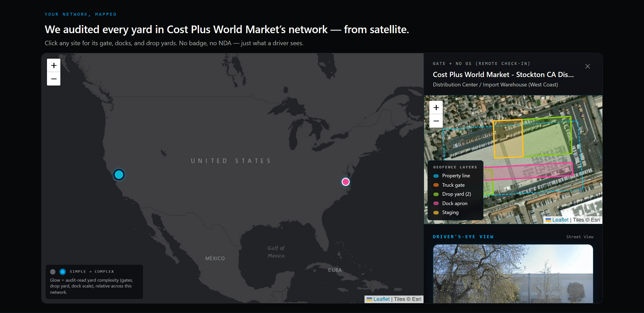Viewport: 644px width, 313px height.
Task: Click the "Staging" legend label
Action: (450, 213)
